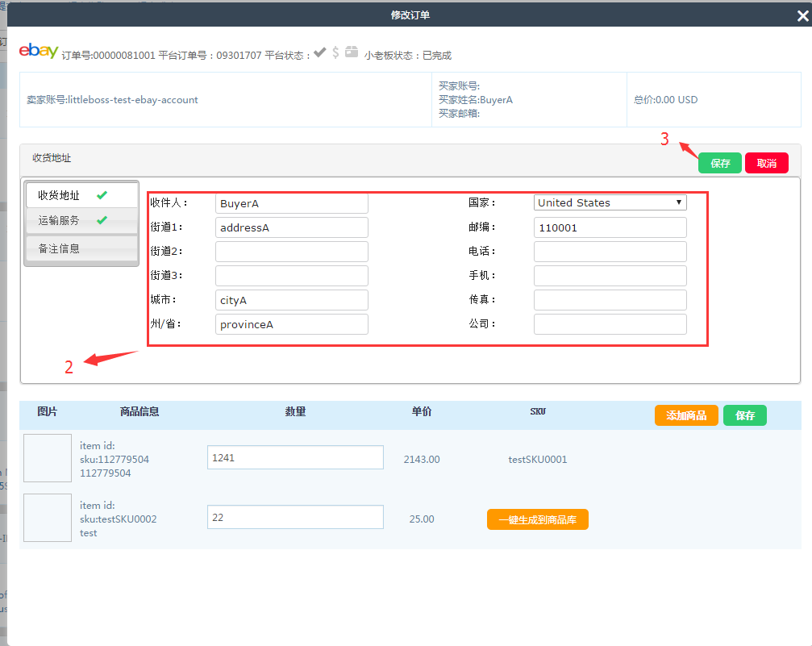The height and width of the screenshot is (646, 812).
Task: Click the green checkmark beside 运输服务 tab
Action: [x=102, y=220]
